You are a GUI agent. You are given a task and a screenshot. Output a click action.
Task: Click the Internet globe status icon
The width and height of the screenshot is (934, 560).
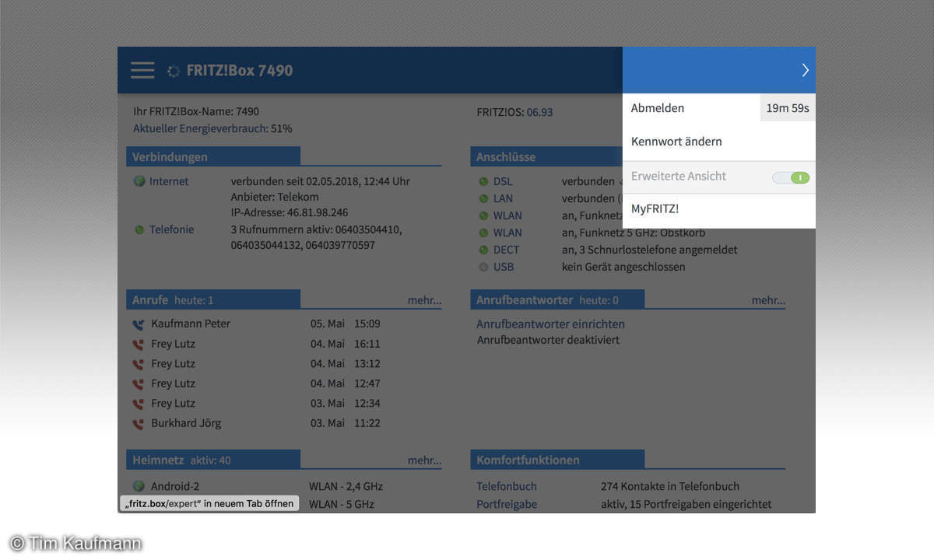139,181
